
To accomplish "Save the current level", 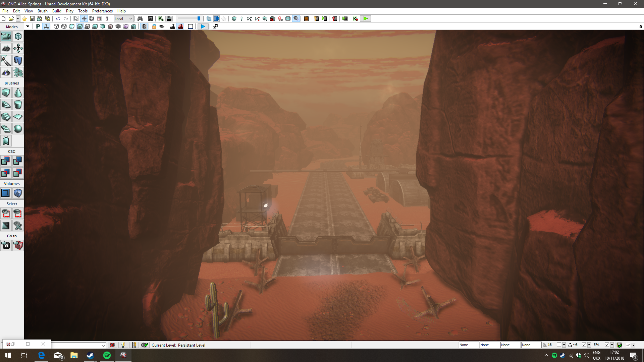I will 32,19.
